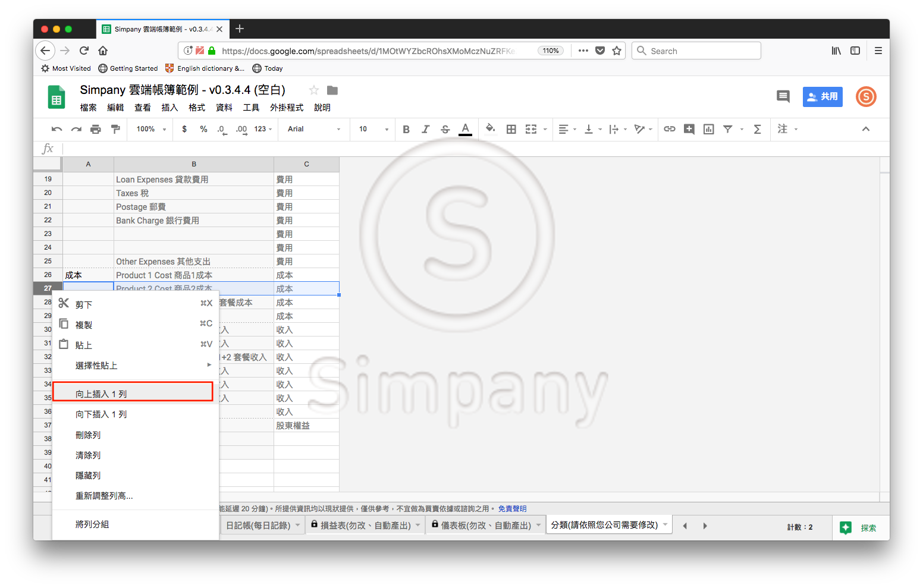Click the print icon in toolbar
Viewport: 923px width, 588px height.
point(96,129)
